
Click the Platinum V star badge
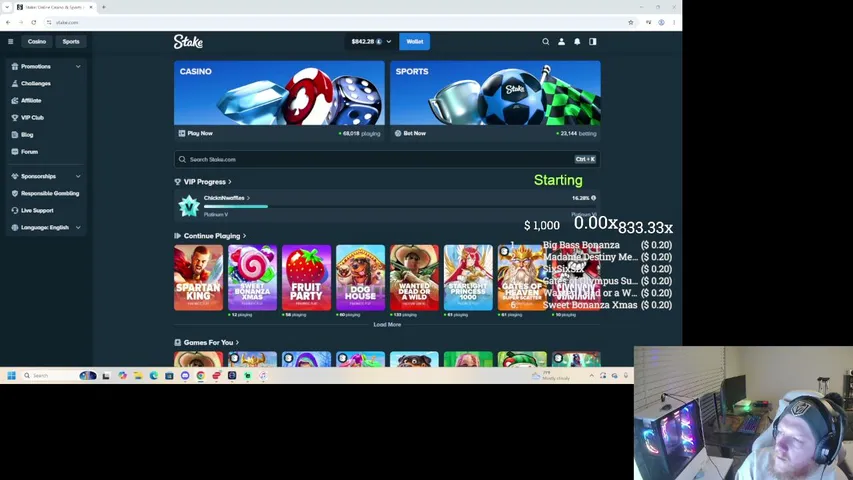(x=189, y=206)
